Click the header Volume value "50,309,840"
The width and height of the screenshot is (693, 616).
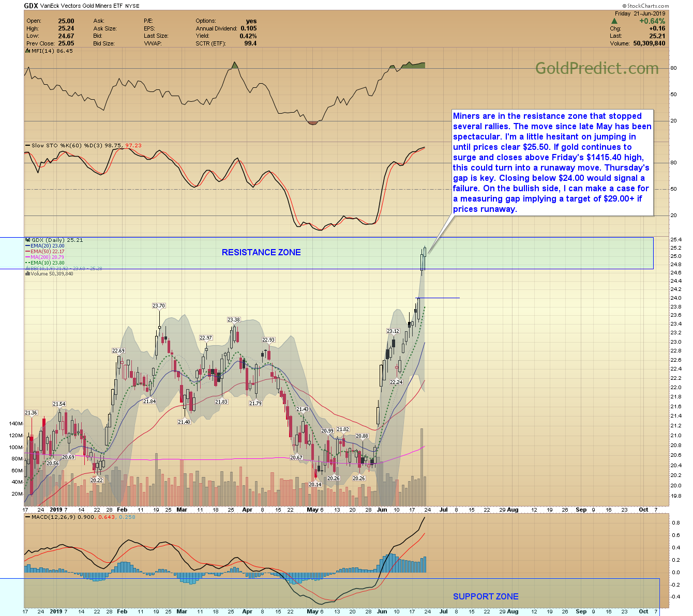[x=649, y=43]
